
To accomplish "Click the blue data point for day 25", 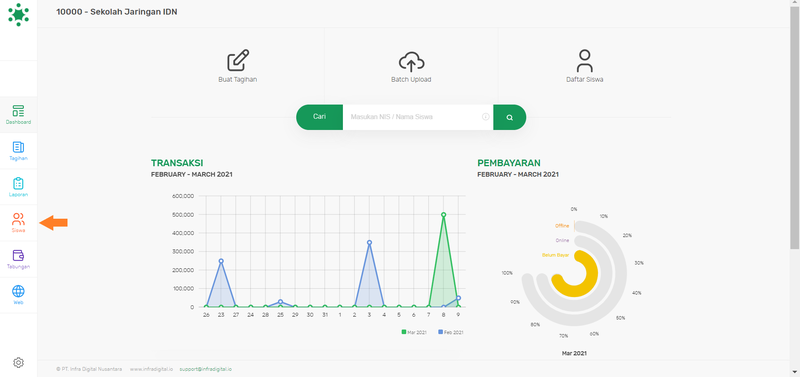I will pyautogui.click(x=280, y=302).
